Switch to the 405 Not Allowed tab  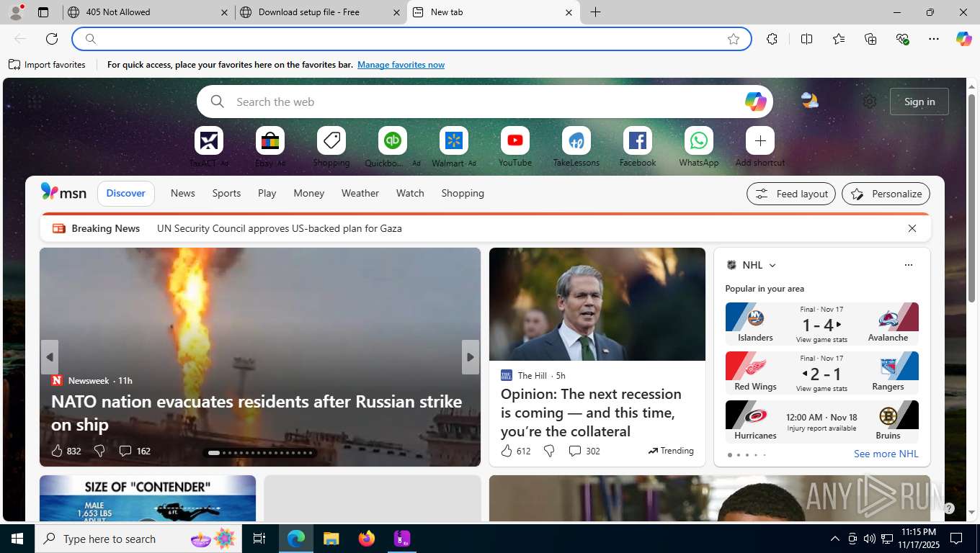[148, 12]
